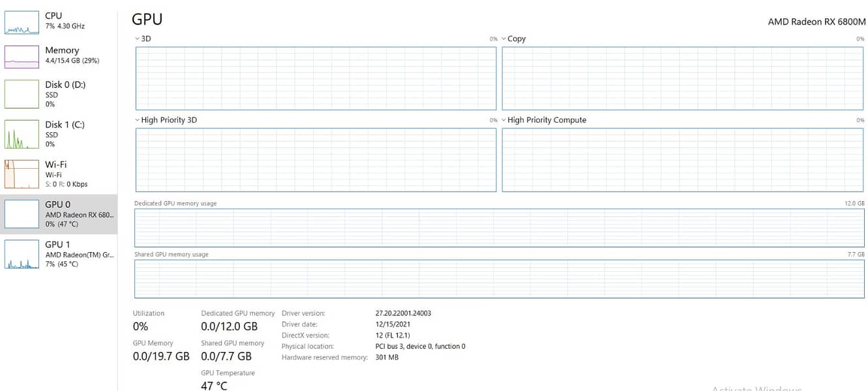Click the AMD Radeon RX 6800M title

[x=816, y=22]
